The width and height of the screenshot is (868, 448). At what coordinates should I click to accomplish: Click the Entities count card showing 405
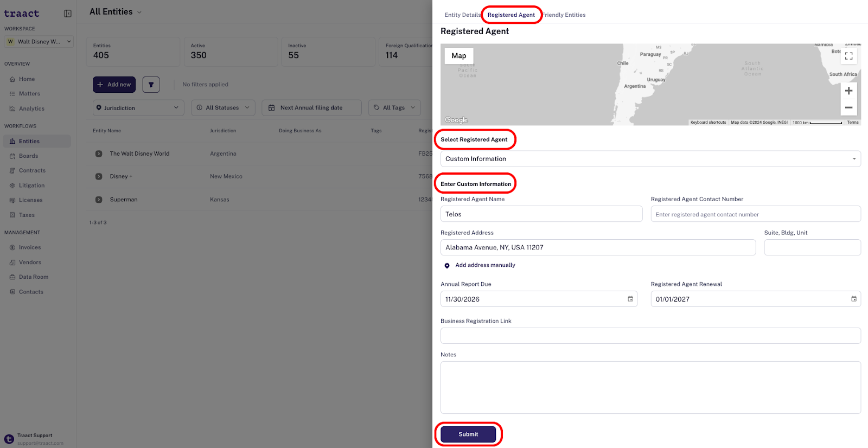(x=133, y=52)
